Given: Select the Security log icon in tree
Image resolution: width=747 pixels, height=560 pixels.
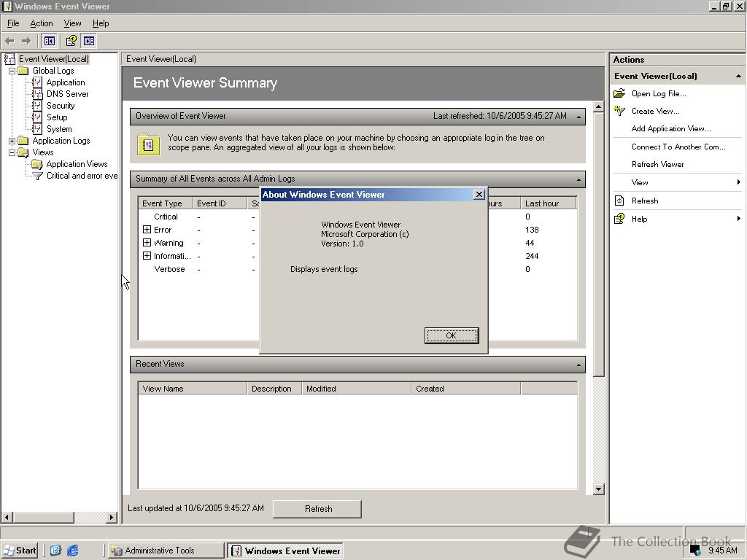Looking at the screenshot, I should [37, 106].
